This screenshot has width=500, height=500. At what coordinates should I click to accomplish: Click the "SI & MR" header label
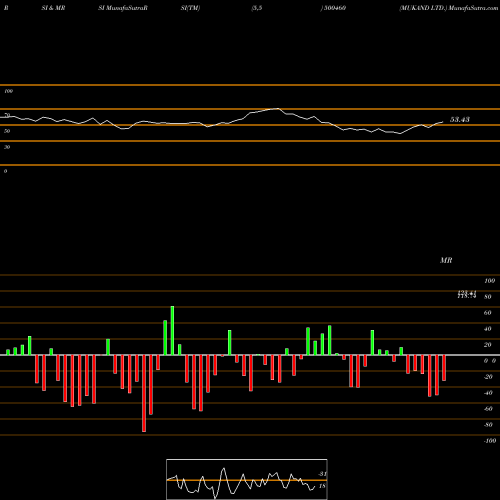(53, 8)
